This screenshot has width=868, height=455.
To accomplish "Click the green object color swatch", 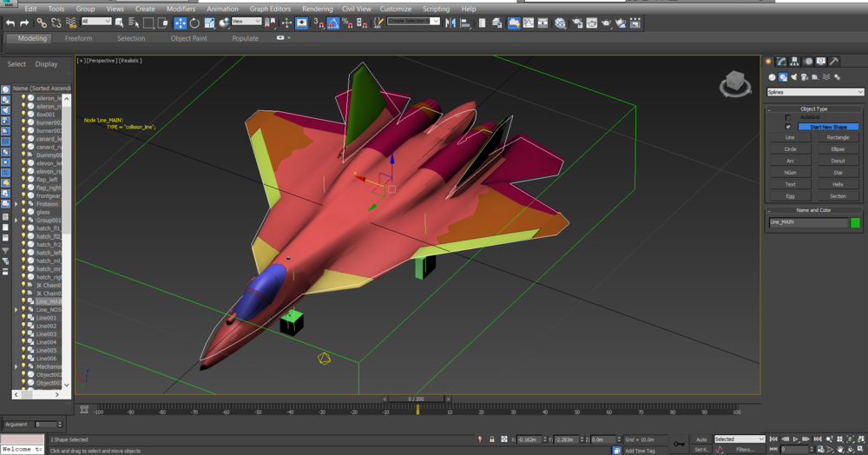I will click(855, 222).
